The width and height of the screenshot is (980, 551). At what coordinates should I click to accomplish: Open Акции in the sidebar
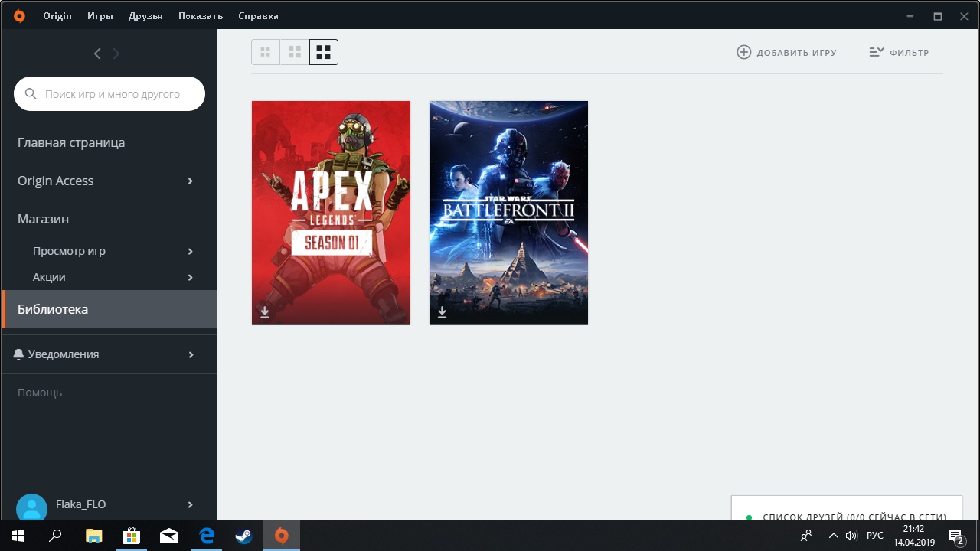point(49,277)
